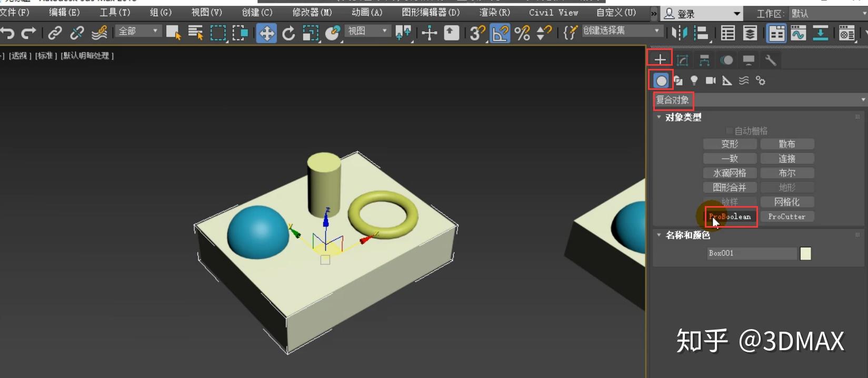Toggle the Angle Snap button
Screen dimensions: 868x378
(x=500, y=33)
